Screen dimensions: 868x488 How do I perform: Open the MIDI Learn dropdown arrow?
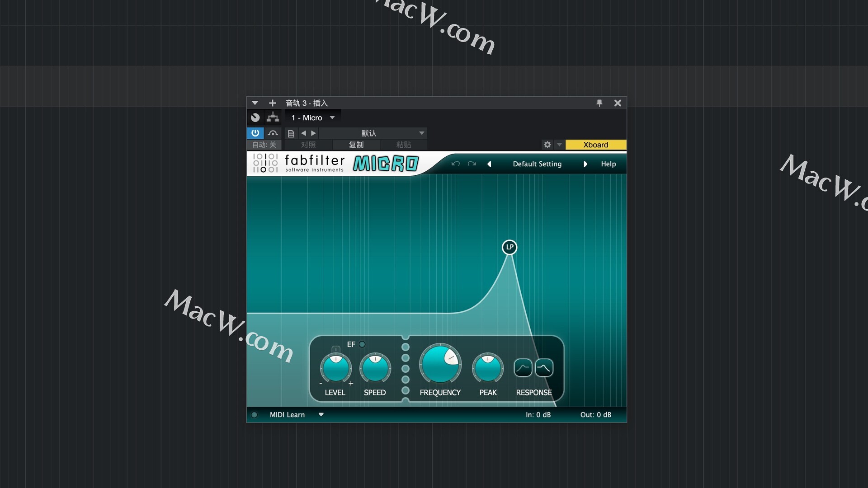point(321,414)
